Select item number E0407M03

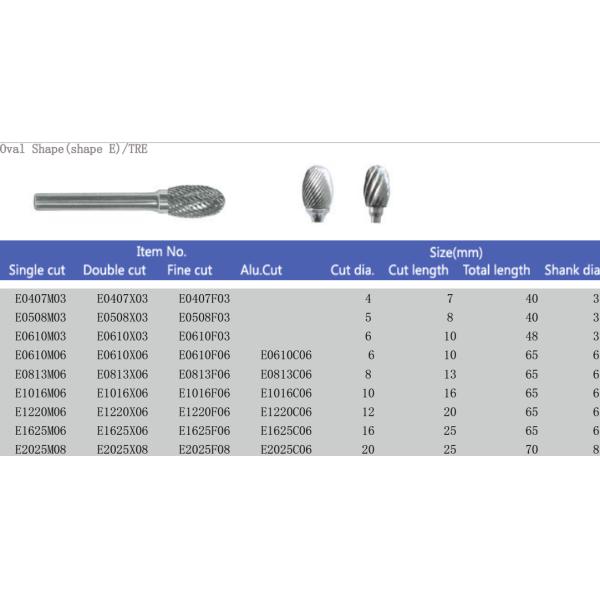pyautogui.click(x=41, y=298)
